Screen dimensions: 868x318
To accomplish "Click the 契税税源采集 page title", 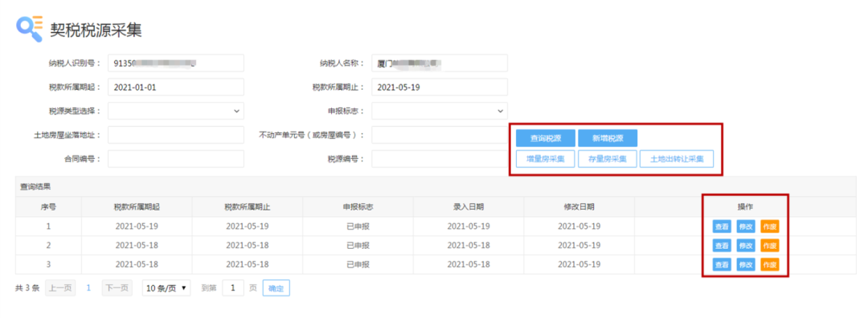I will [96, 30].
